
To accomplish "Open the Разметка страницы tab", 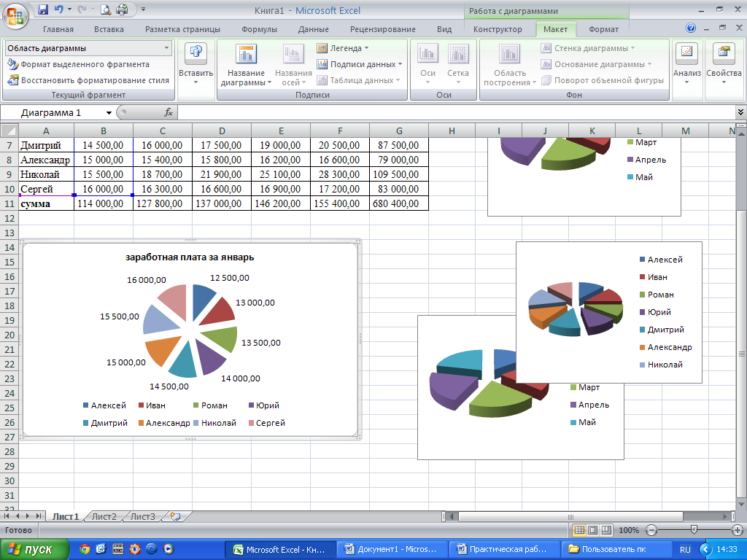I will 182,29.
